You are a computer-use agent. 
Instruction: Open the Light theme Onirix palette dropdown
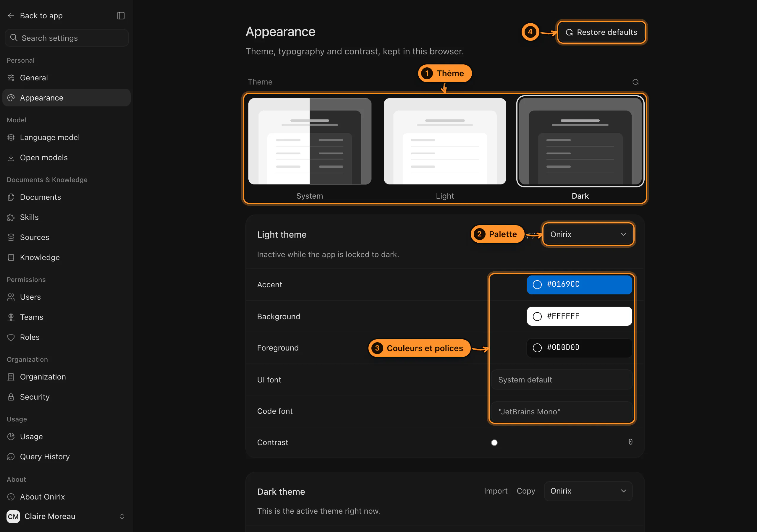[x=588, y=234]
